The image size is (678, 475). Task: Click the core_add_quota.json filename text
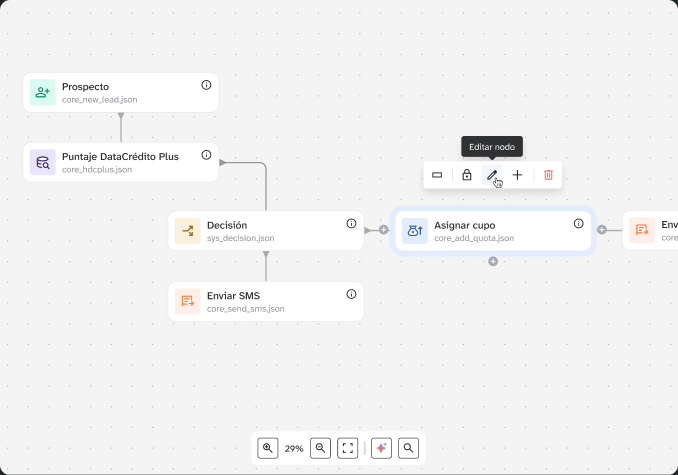tap(474, 238)
